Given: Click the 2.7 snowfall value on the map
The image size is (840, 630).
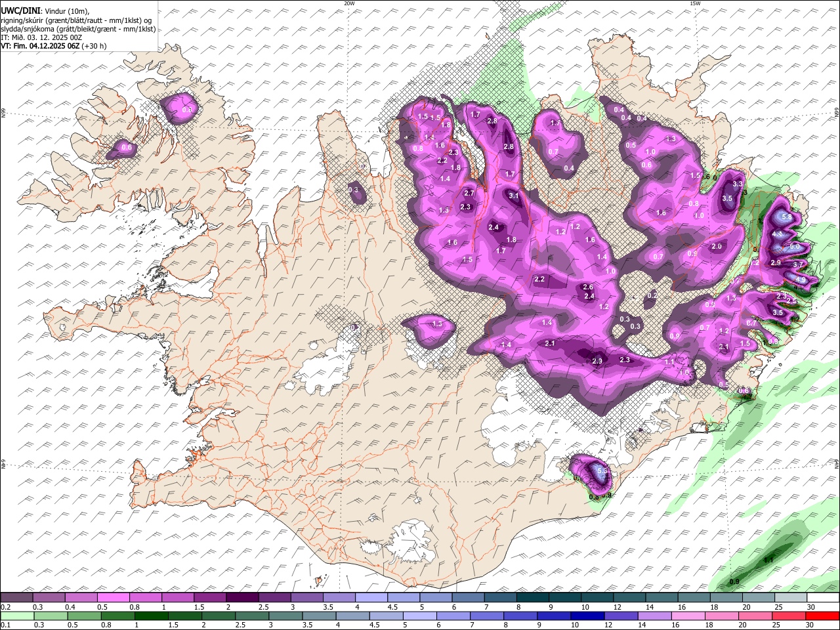Looking at the screenshot, I should click(469, 193).
